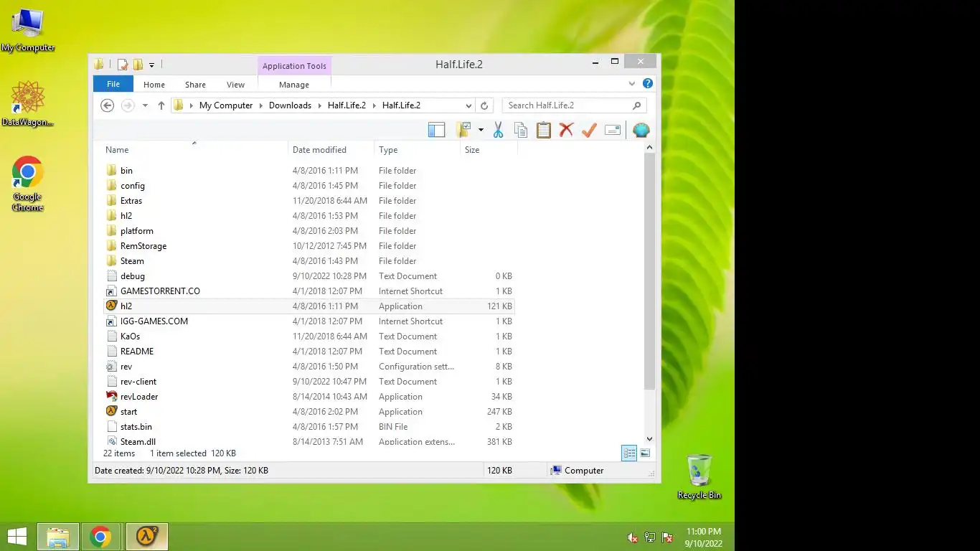Click the Application Tools contextual tab header
Screen dimensions: 980x551
(294, 66)
